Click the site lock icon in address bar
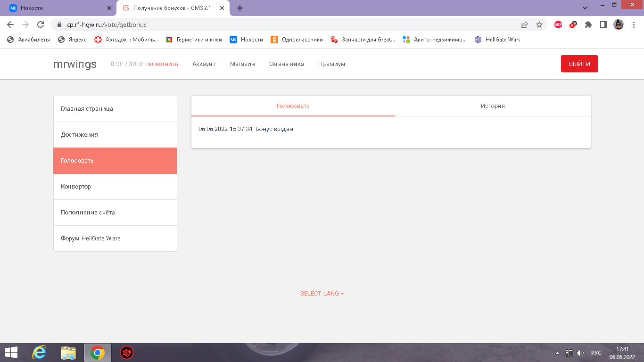 click(x=59, y=25)
